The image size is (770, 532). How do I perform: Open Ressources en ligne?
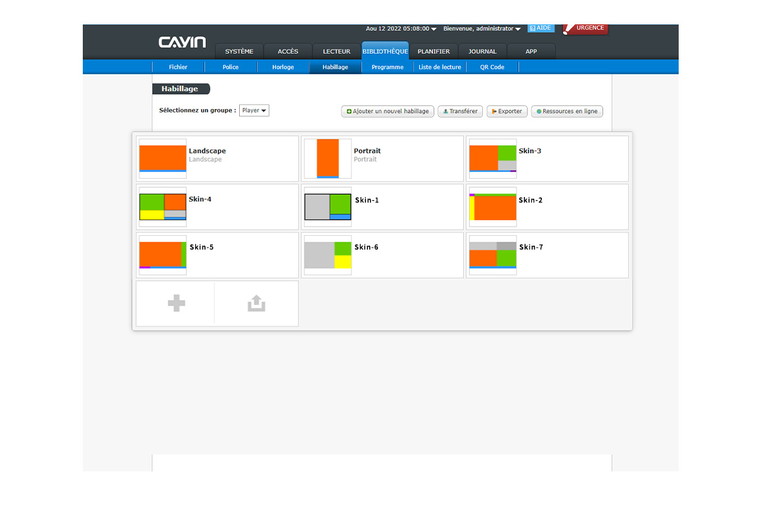567,112
